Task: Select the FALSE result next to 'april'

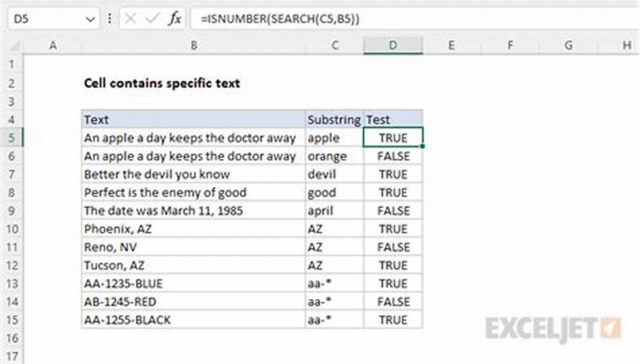Action: pyautogui.click(x=393, y=210)
